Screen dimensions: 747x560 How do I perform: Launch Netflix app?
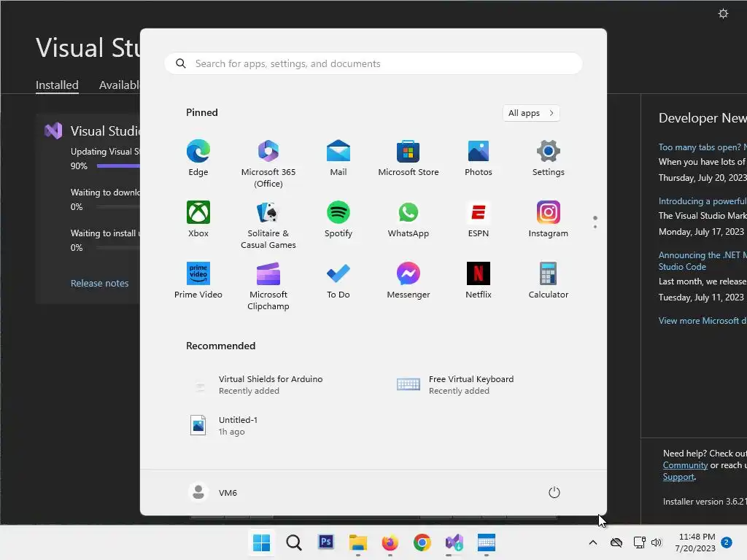[479, 281]
